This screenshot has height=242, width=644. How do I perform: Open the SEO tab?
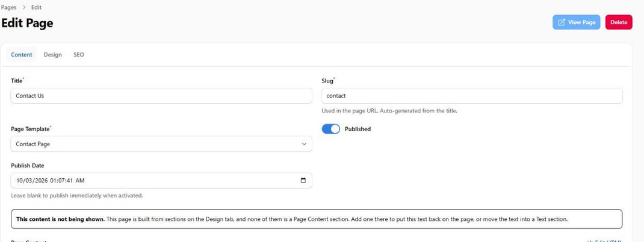coord(78,55)
